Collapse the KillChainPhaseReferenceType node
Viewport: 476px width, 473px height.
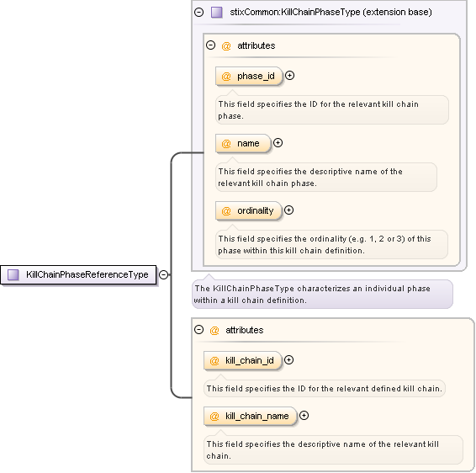(164, 274)
